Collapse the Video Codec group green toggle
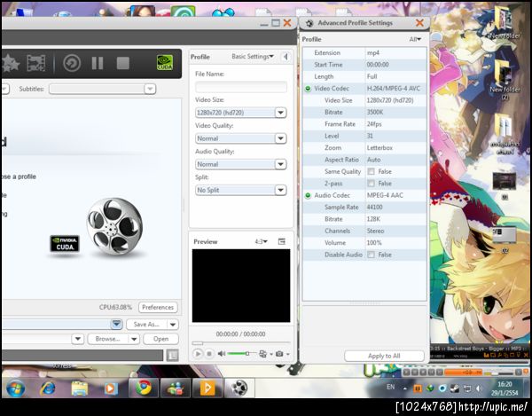Viewport: 532px width, 416px height. tap(308, 89)
